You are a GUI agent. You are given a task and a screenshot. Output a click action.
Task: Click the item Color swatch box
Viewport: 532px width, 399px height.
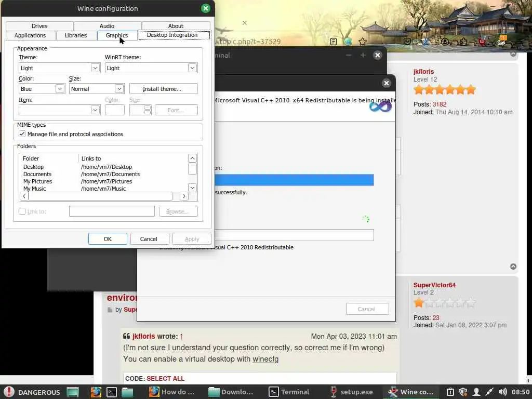pyautogui.click(x=115, y=110)
